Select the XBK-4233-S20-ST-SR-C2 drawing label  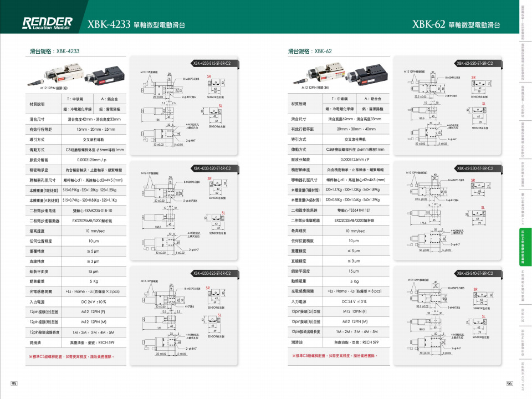pos(213,168)
